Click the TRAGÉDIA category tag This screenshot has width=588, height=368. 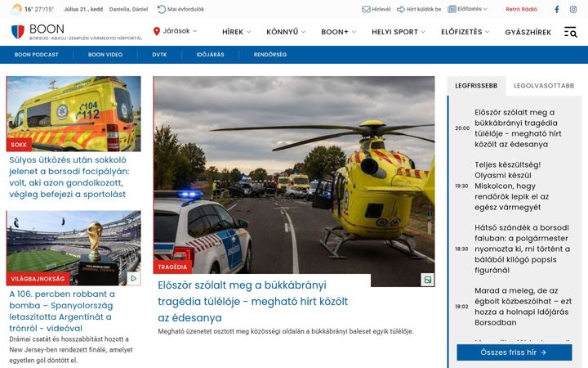point(172,267)
